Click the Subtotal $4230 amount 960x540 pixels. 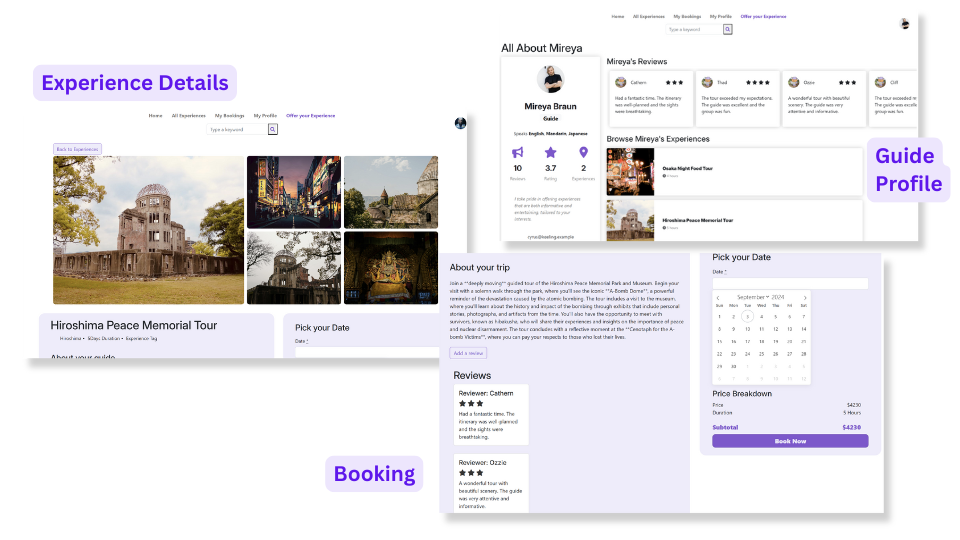click(x=851, y=427)
